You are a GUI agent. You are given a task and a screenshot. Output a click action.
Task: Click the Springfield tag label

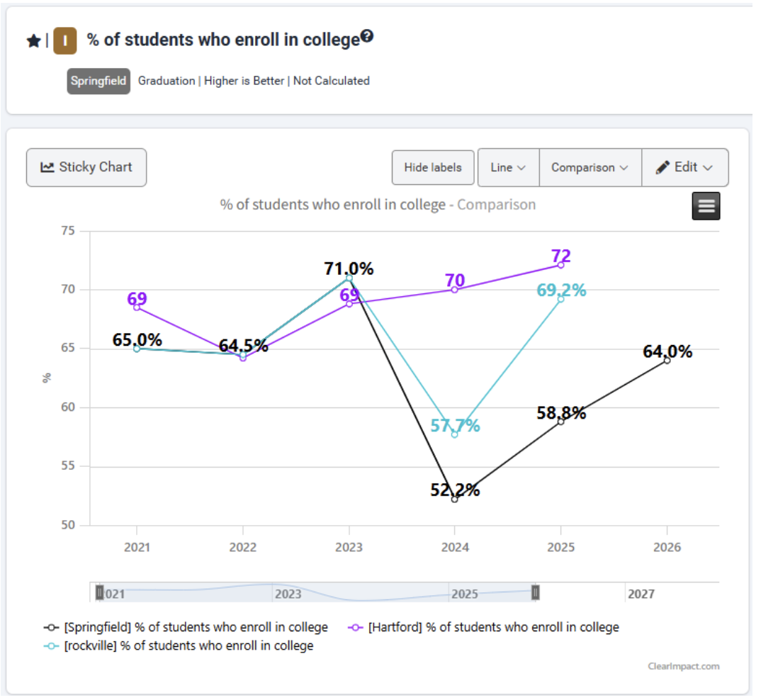(x=98, y=81)
